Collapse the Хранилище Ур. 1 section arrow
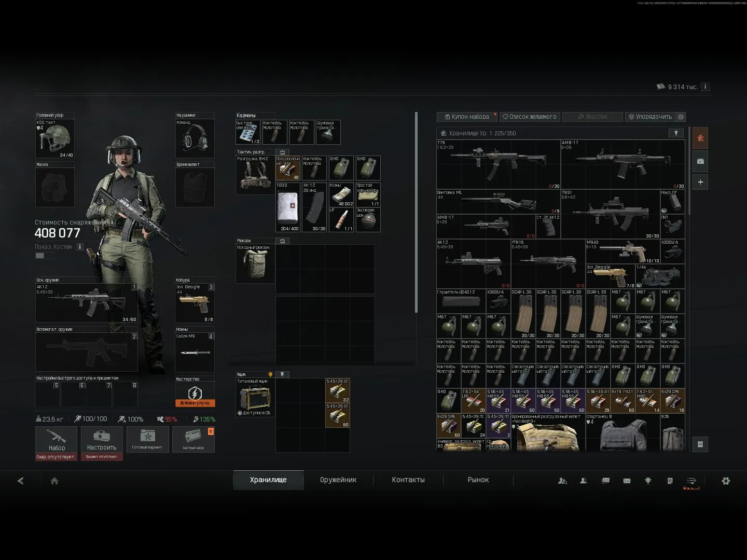The width and height of the screenshot is (747, 560). pos(675,133)
